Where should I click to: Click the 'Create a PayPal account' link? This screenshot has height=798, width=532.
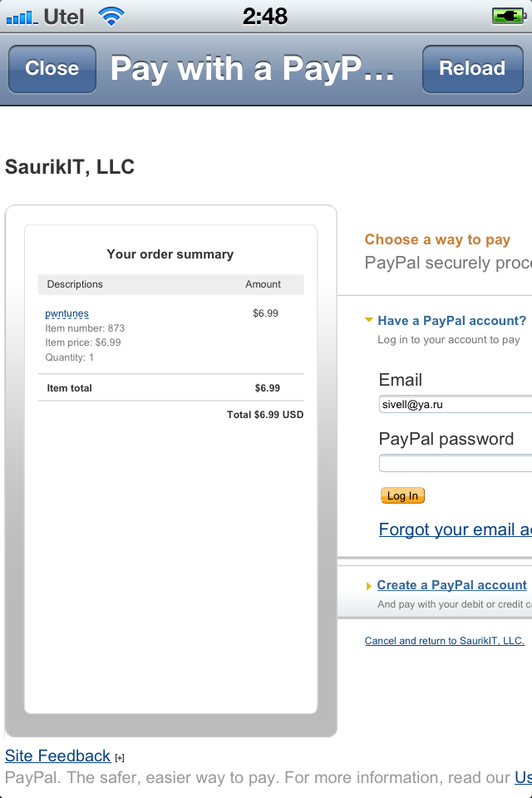(x=451, y=585)
